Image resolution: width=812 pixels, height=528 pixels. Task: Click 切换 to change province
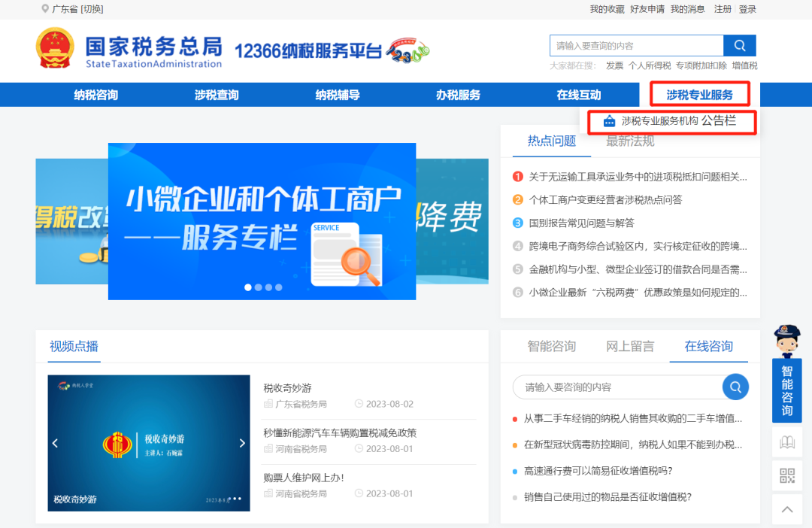[92, 9]
